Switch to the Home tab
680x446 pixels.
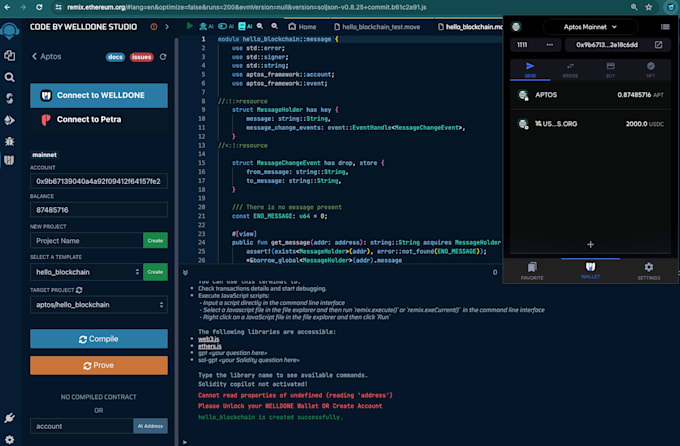[302, 26]
